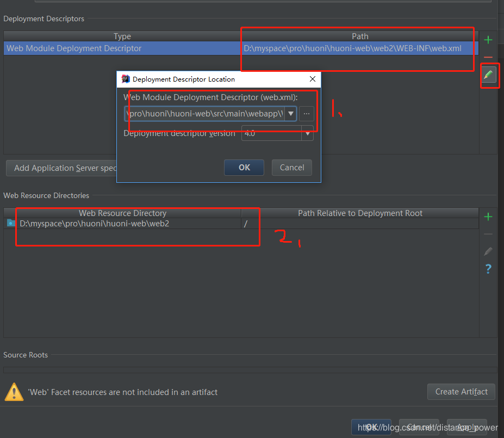Screen dimensions: 504x438
Task: Click the settings window OK button at bottom
Action: tap(371, 427)
